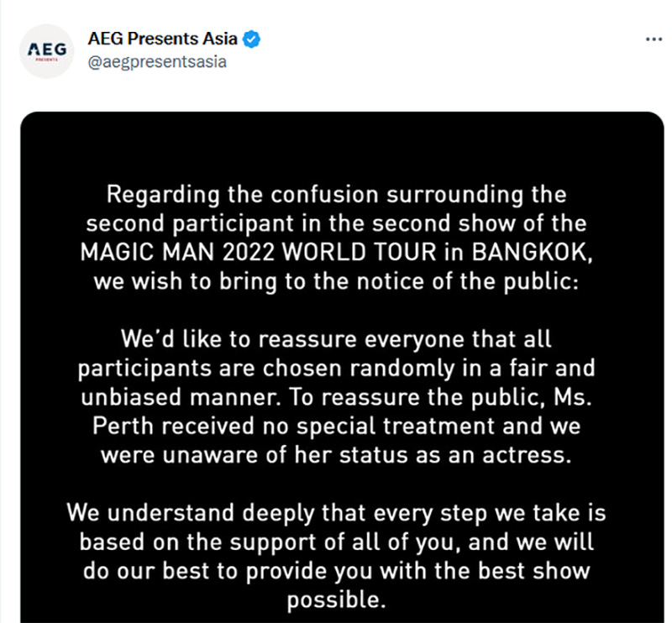Click the blue verified checkmark badge
Viewport: 672px width, 623px height.
tap(251, 39)
